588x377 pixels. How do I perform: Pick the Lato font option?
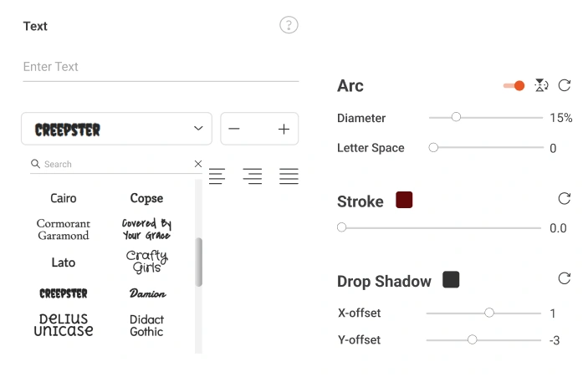[64, 262]
